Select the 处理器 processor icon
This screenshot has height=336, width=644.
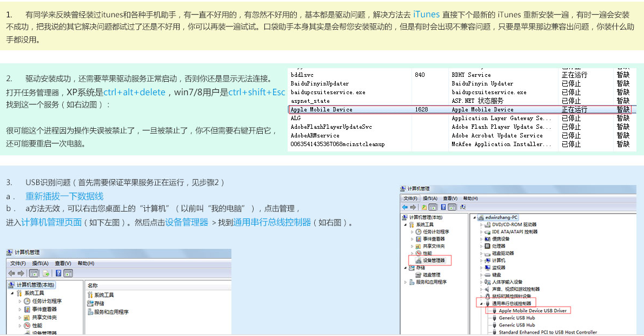click(x=487, y=246)
